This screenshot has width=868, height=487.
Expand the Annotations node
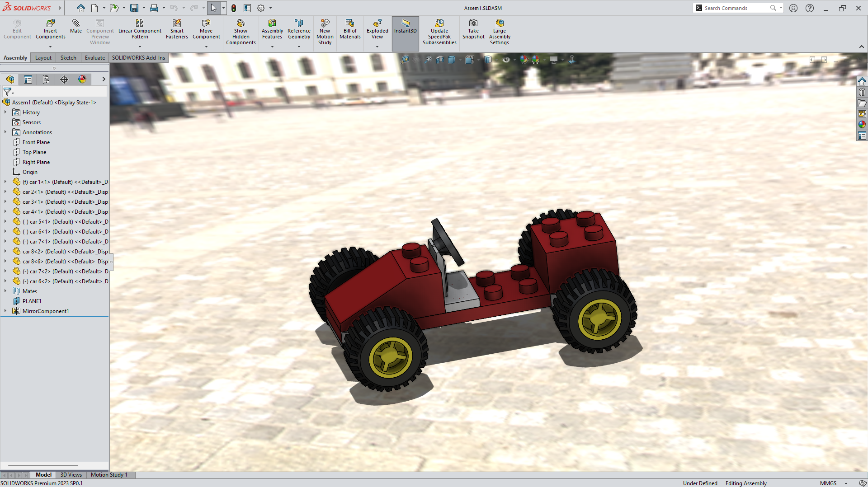coord(5,132)
